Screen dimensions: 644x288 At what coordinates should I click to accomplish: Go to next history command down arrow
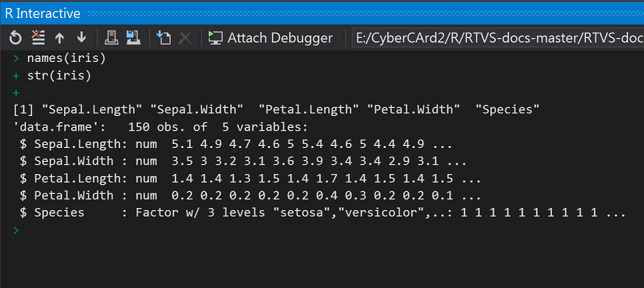click(x=82, y=38)
